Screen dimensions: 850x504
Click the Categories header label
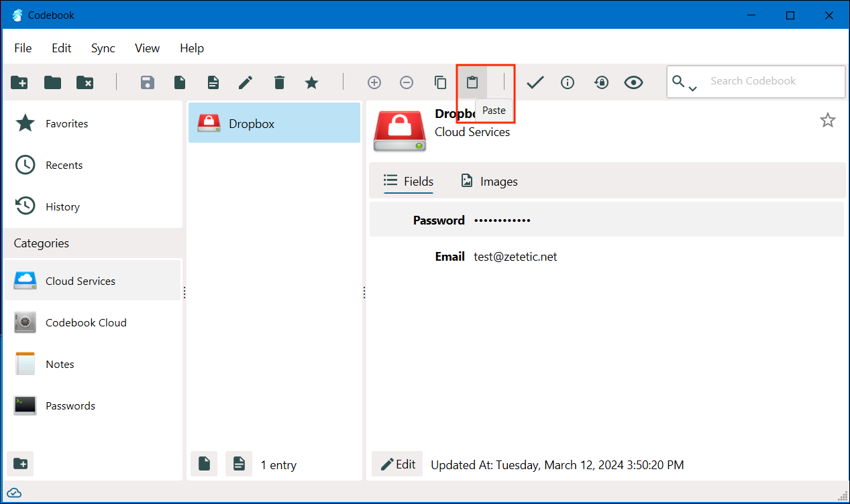pyautogui.click(x=42, y=243)
